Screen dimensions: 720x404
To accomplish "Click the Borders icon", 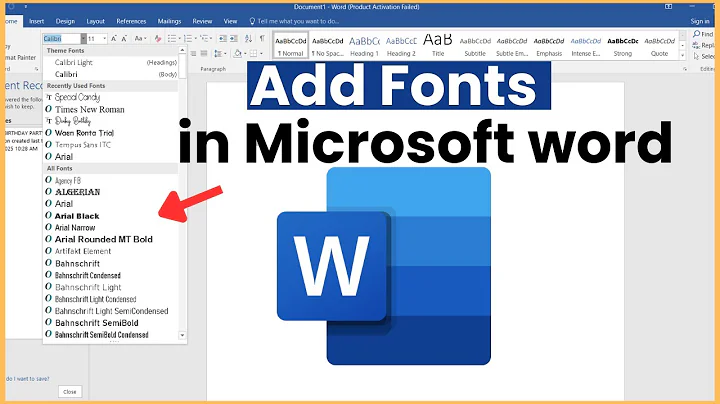I will click(253, 54).
